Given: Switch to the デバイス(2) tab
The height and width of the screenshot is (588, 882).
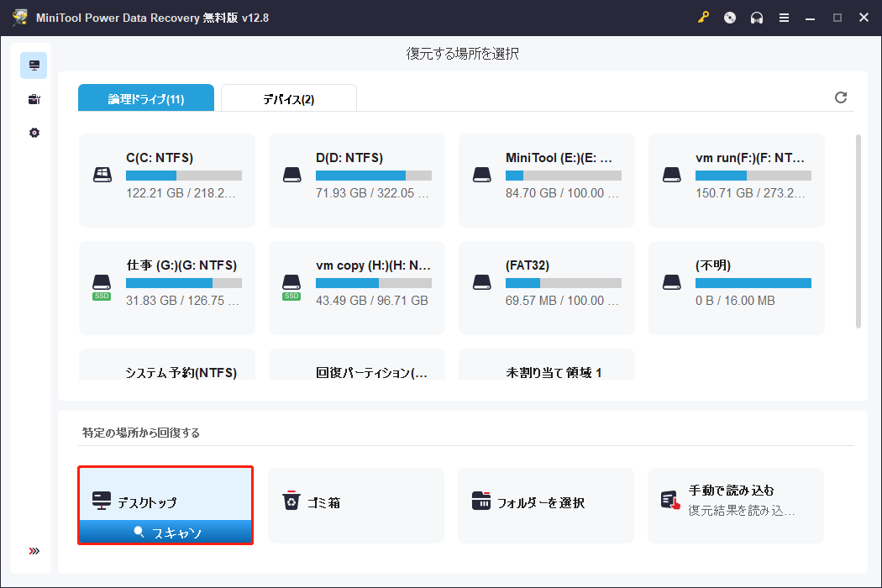Looking at the screenshot, I should (x=289, y=97).
